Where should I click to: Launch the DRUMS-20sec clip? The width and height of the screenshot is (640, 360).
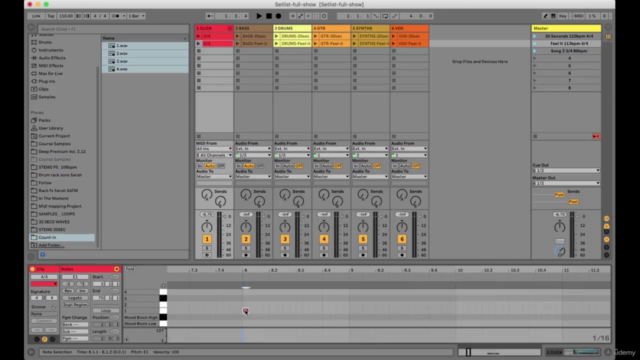click(276, 36)
